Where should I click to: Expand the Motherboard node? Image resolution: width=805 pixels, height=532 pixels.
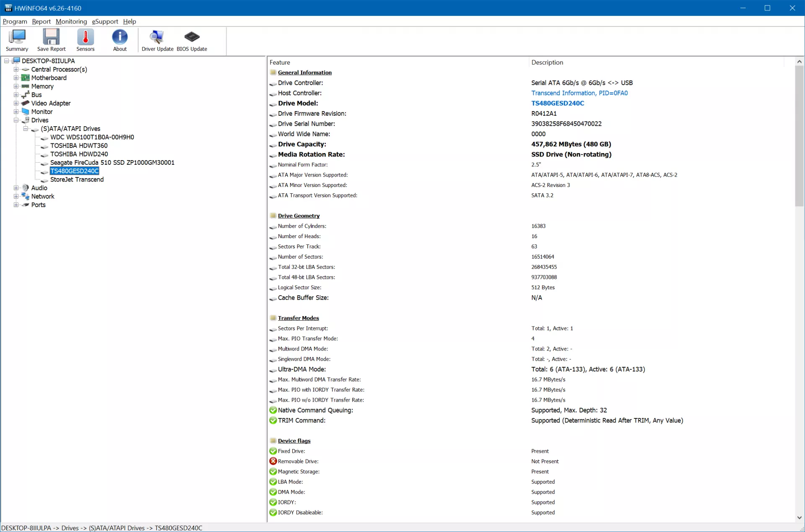coord(16,78)
